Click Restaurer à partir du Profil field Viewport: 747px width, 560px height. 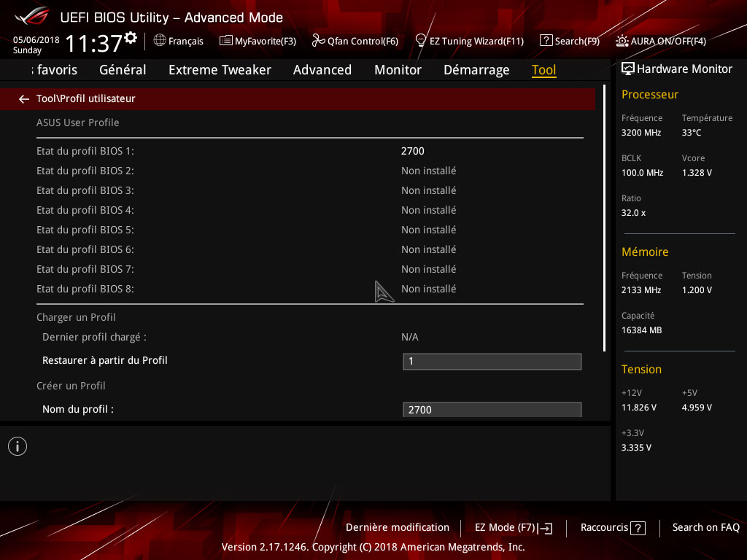point(492,362)
